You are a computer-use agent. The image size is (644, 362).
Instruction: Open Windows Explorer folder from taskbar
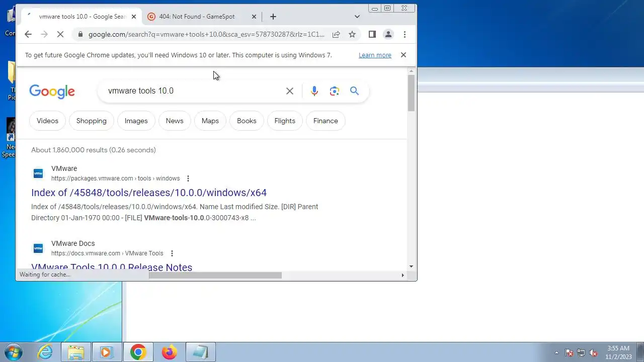[76, 352]
